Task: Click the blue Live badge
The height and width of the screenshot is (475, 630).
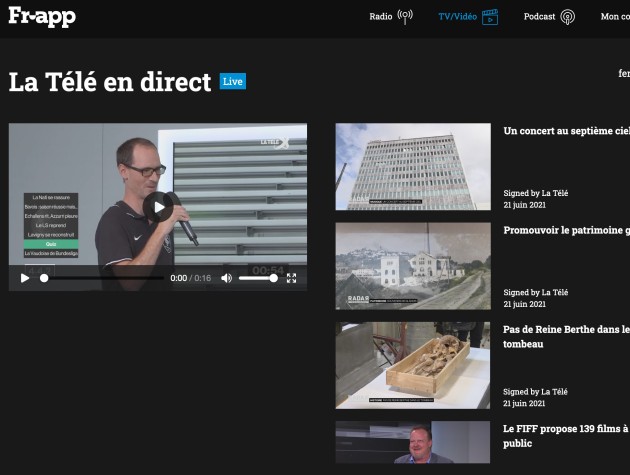Action: coord(233,82)
